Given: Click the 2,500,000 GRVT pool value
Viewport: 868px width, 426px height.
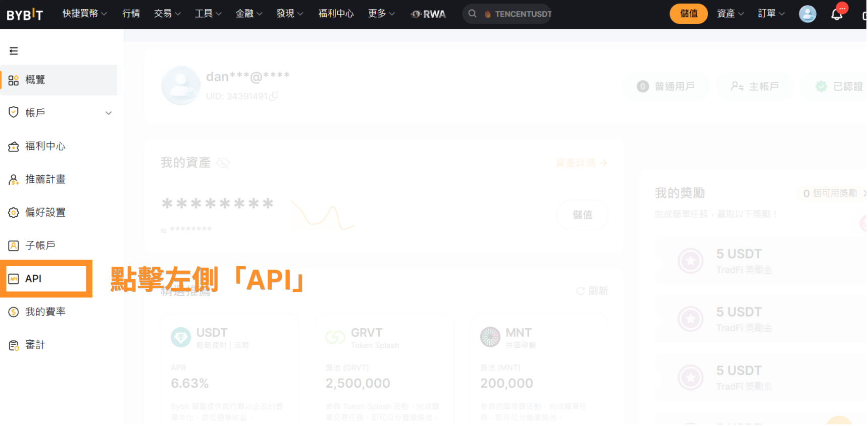Looking at the screenshot, I should coord(358,384).
